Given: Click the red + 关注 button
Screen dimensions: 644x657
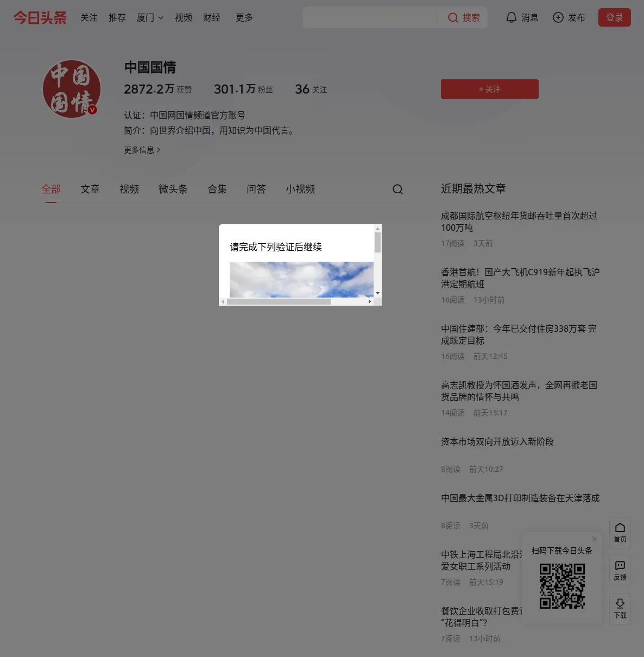Looking at the screenshot, I should (x=490, y=89).
